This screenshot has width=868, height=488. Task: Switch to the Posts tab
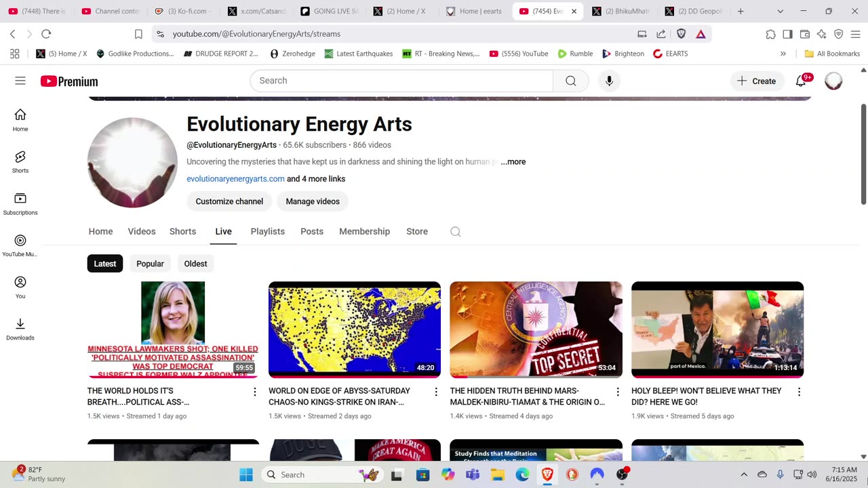click(312, 232)
